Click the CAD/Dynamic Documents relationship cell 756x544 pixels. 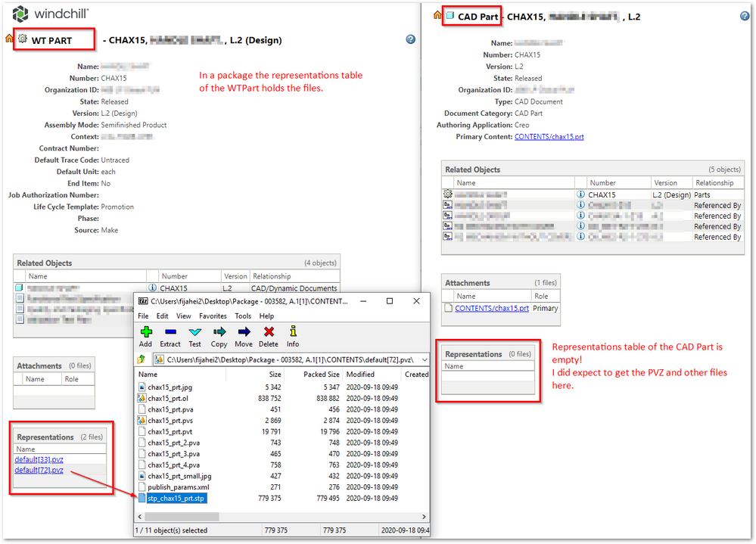294,288
